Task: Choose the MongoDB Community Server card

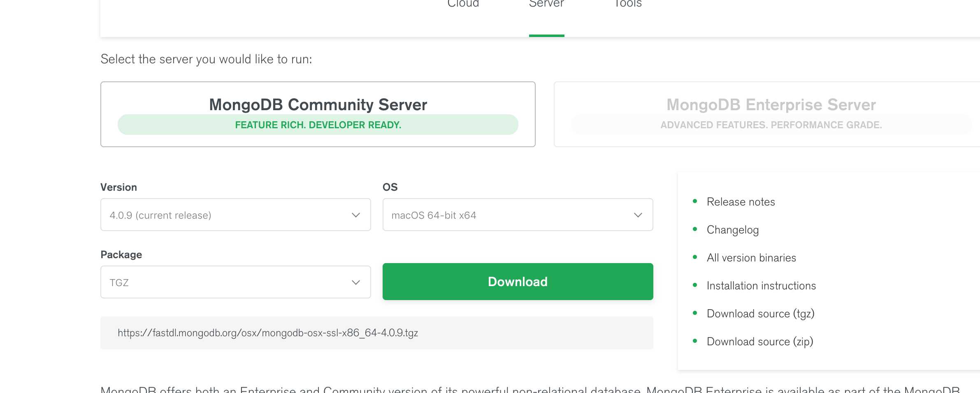Action: [318, 114]
